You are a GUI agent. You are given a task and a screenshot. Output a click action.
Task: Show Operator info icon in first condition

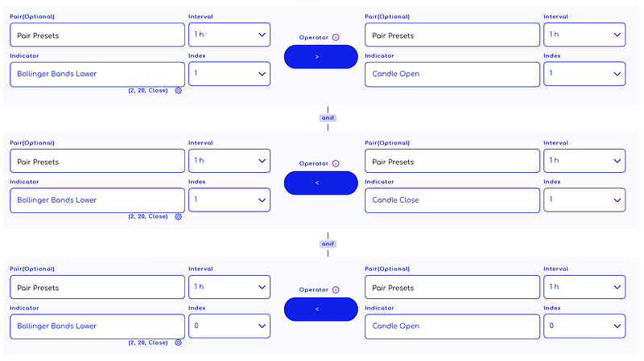336,37
